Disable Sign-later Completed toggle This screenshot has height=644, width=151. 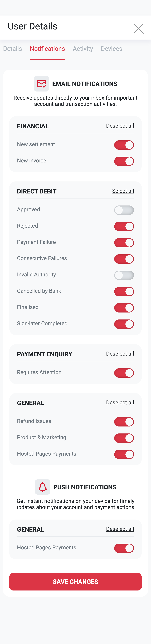tap(124, 324)
